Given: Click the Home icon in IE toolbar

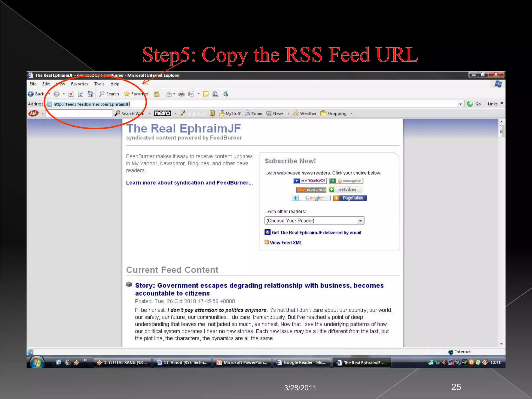Looking at the screenshot, I should 90,94.
